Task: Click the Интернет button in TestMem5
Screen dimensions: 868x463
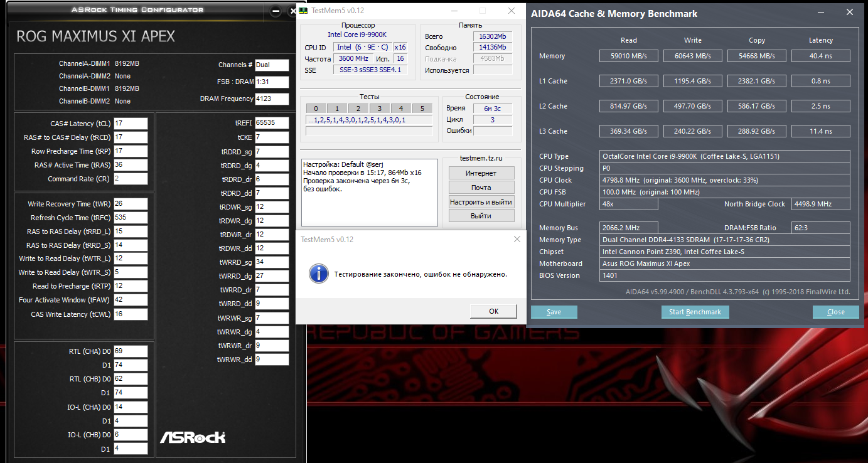Action: [481, 173]
